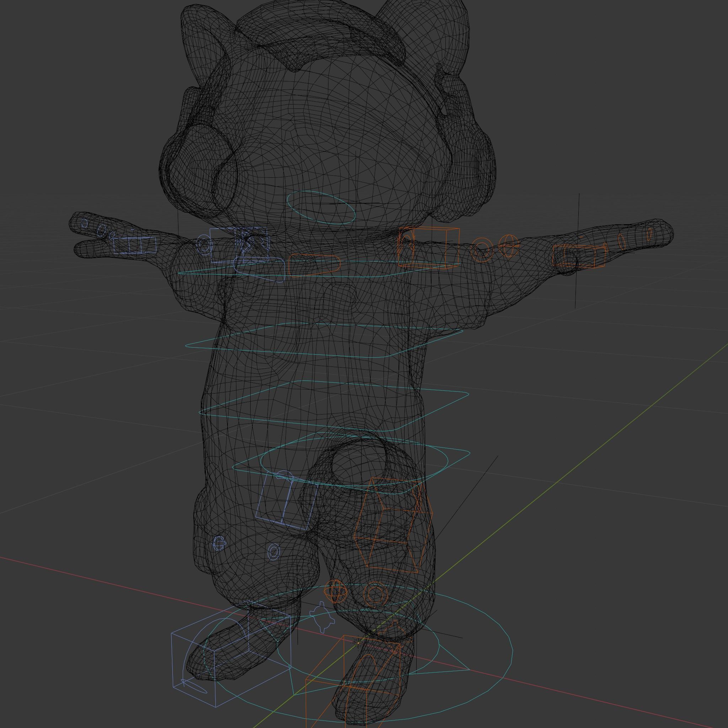Select the orange rounded shoulder control

314,265
